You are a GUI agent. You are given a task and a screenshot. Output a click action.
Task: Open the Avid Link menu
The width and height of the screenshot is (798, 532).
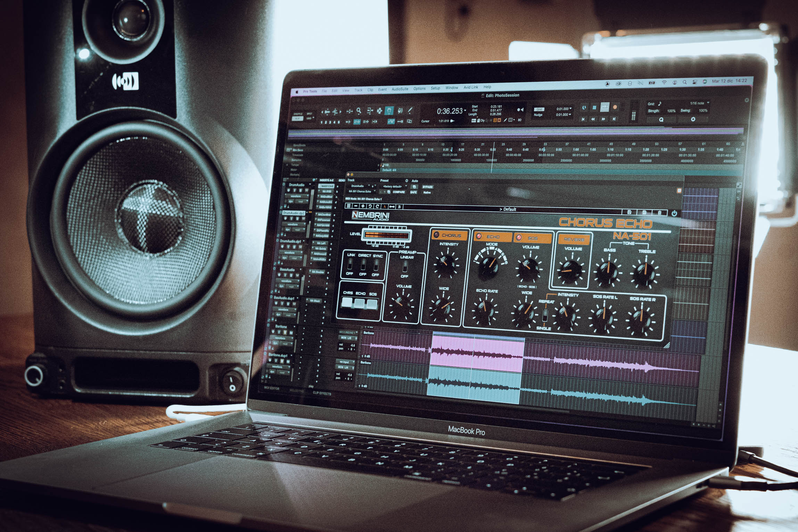coord(471,88)
